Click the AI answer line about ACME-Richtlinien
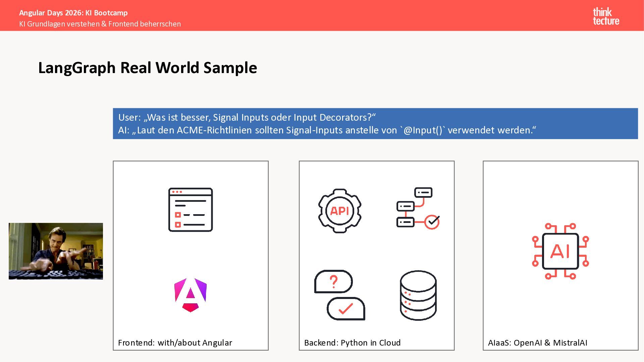 coord(327,130)
